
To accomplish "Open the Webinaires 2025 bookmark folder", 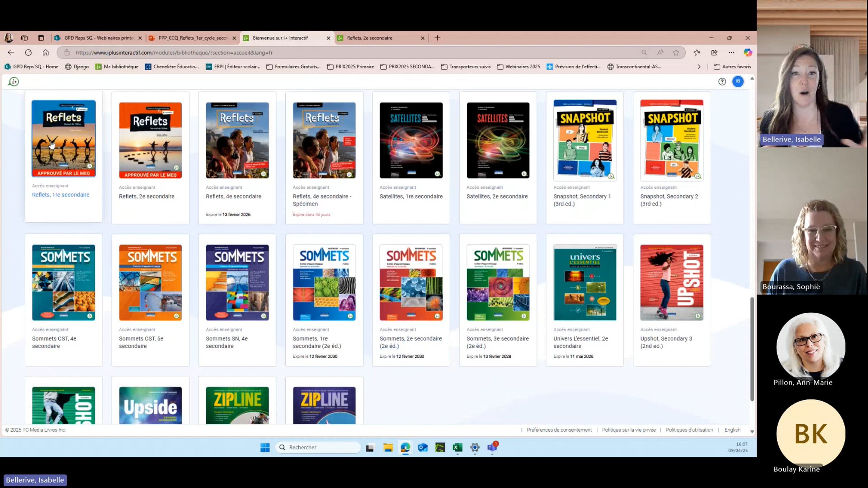I will tap(518, 67).
